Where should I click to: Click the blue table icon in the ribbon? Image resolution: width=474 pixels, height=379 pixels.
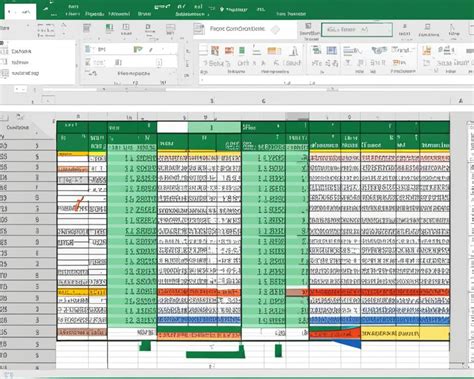coord(332,51)
